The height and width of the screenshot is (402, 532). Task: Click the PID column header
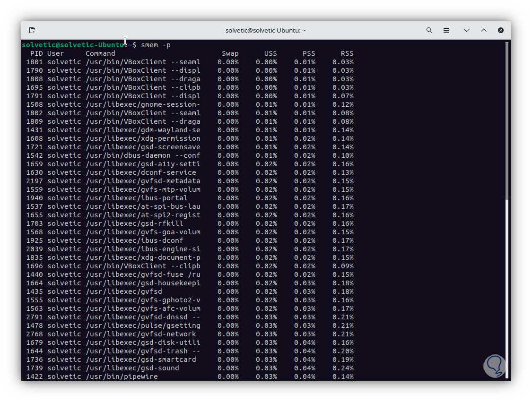coord(36,53)
